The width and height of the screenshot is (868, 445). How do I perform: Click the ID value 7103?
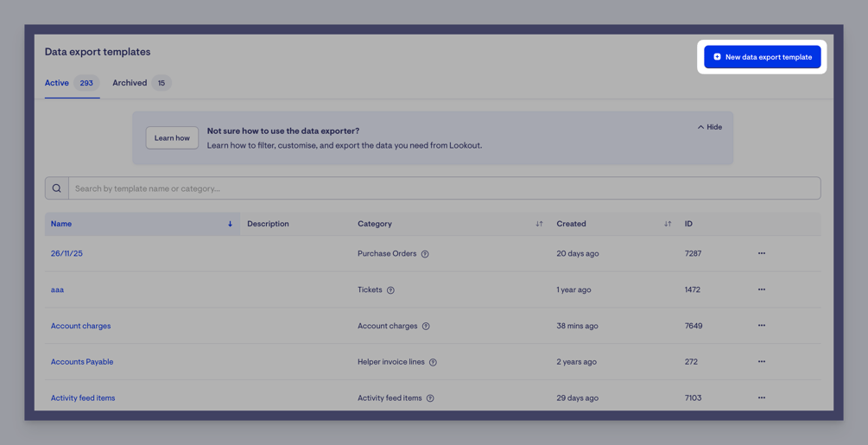(693, 398)
